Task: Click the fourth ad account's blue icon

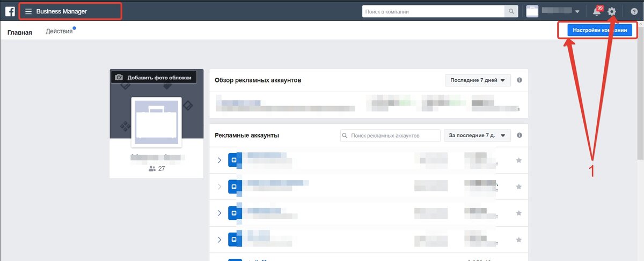Action: coord(235,239)
